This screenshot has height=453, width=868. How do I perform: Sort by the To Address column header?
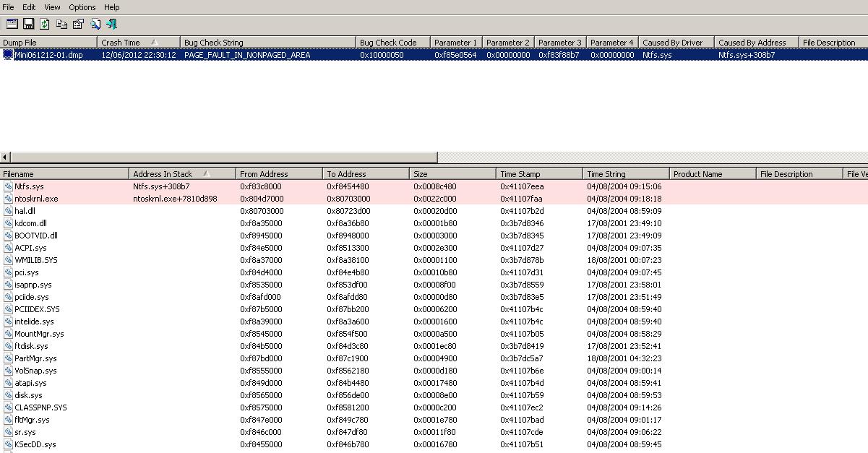[366, 174]
